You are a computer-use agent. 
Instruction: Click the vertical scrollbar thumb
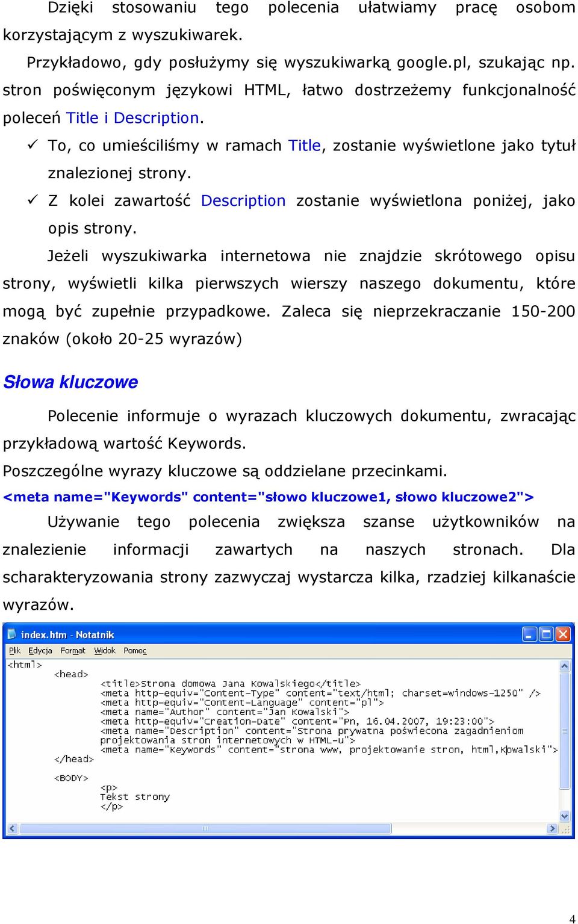pyautogui.click(x=565, y=730)
